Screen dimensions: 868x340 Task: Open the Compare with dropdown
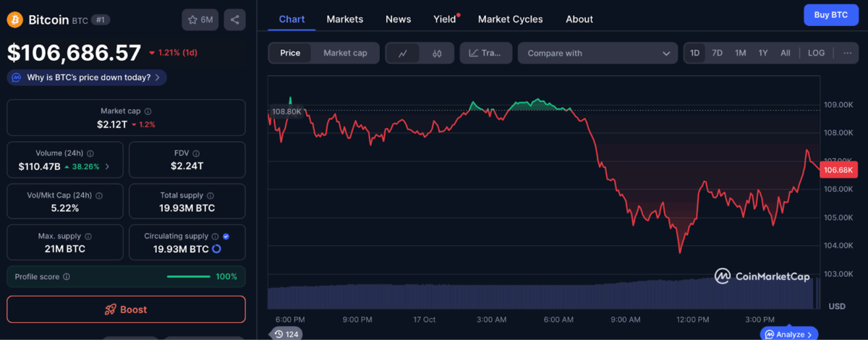pyautogui.click(x=597, y=53)
